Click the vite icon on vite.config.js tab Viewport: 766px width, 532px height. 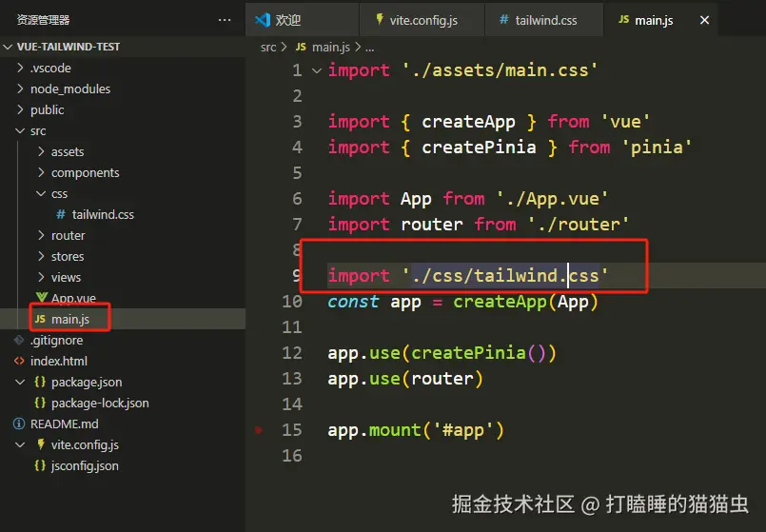coord(380,20)
